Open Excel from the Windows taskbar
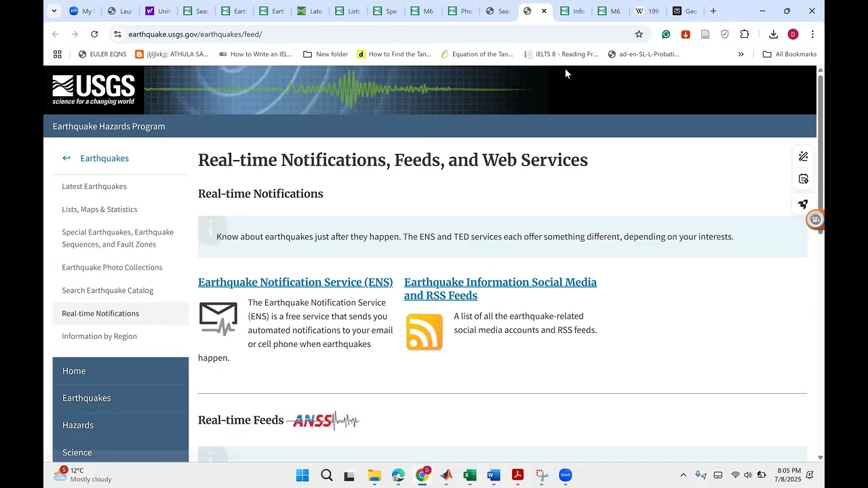868x488 pixels. 469,475
